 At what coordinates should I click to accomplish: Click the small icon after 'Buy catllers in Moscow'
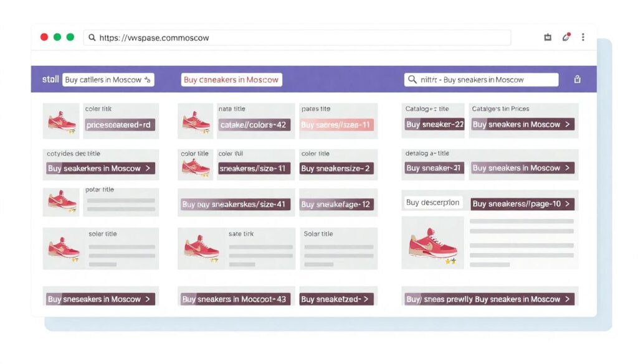click(x=148, y=80)
